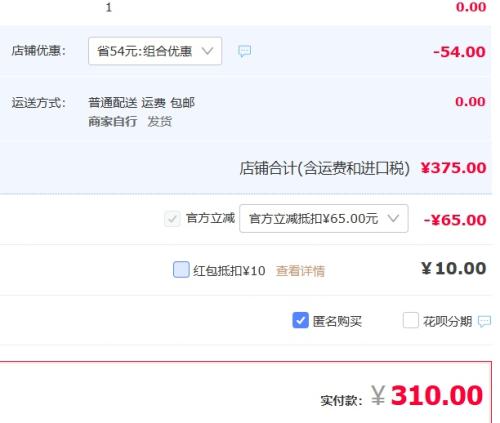
Task: Enable the 花呗分期 checkbox
Action: pyautogui.click(x=411, y=320)
